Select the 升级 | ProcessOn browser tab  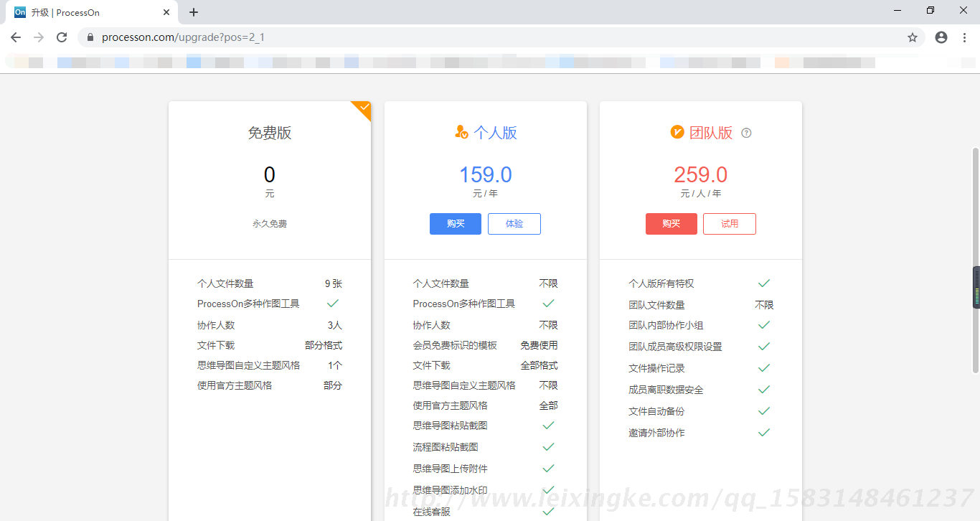(x=93, y=12)
